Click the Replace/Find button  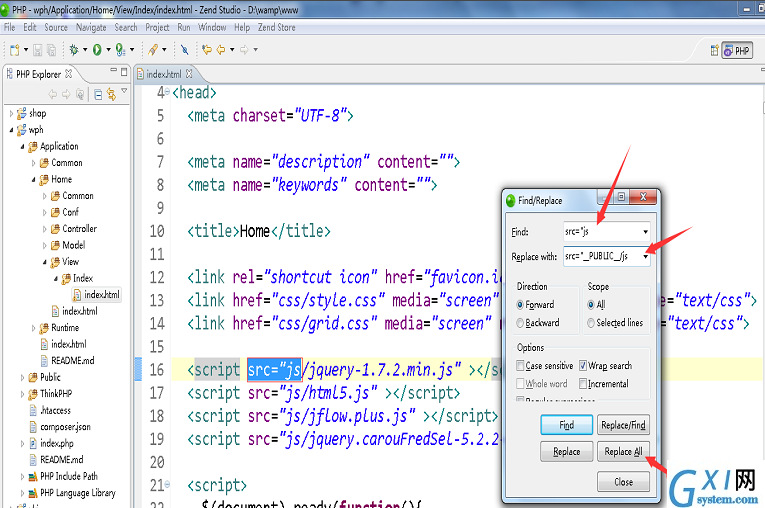click(x=623, y=425)
